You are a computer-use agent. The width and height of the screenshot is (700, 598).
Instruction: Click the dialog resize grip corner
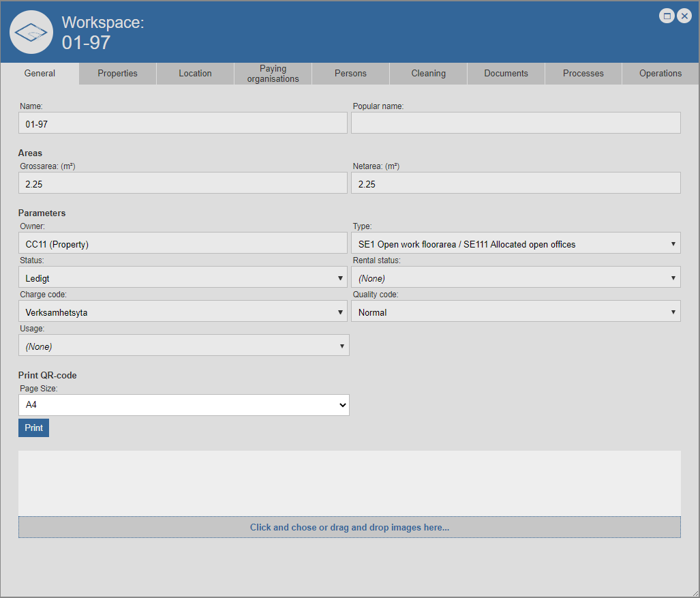pyautogui.click(x=695, y=593)
